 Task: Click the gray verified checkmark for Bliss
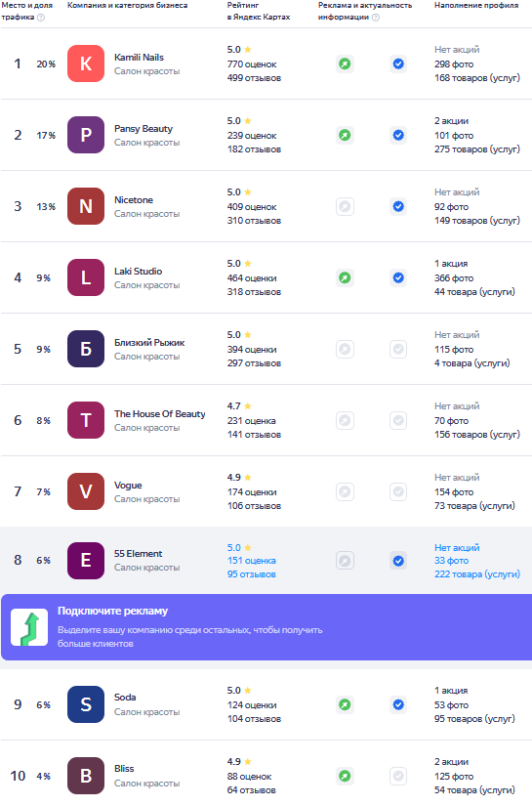pos(398,776)
